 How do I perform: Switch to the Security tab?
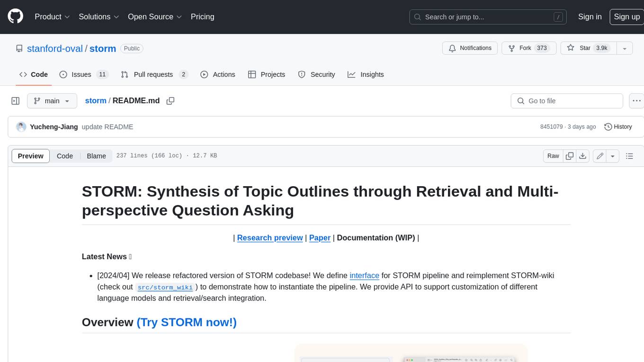pyautogui.click(x=316, y=74)
